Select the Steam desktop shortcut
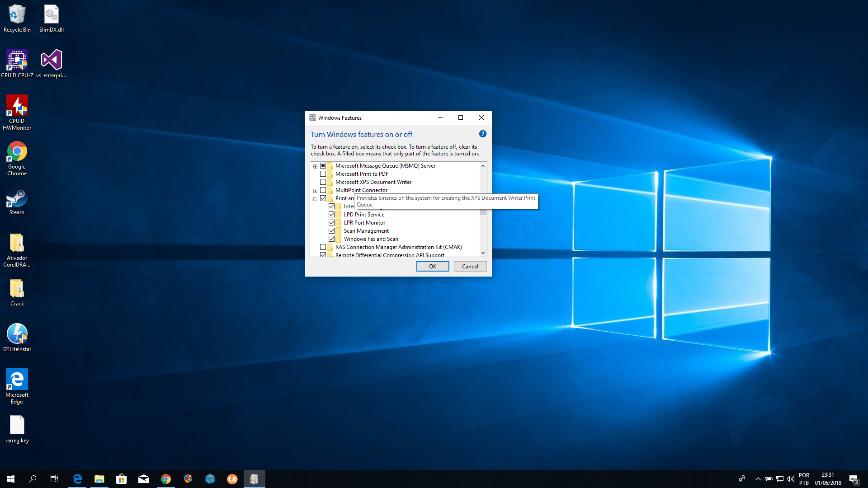Viewport: 868px width, 488px height. coord(17,201)
